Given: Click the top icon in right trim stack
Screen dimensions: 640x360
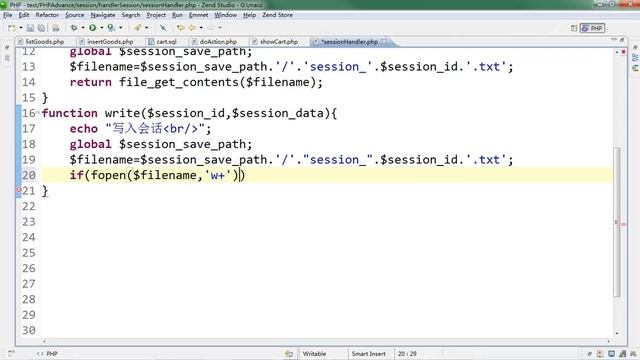Looking at the screenshot, I should click(x=635, y=48).
